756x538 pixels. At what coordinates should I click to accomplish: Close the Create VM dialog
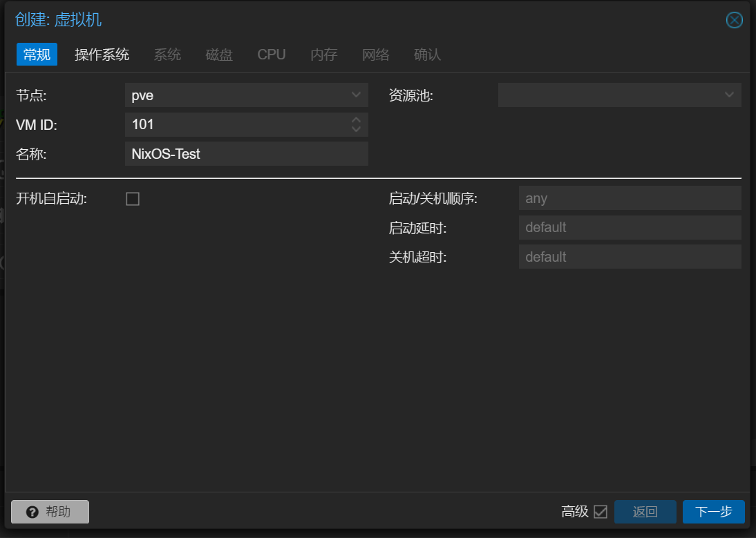tap(734, 20)
